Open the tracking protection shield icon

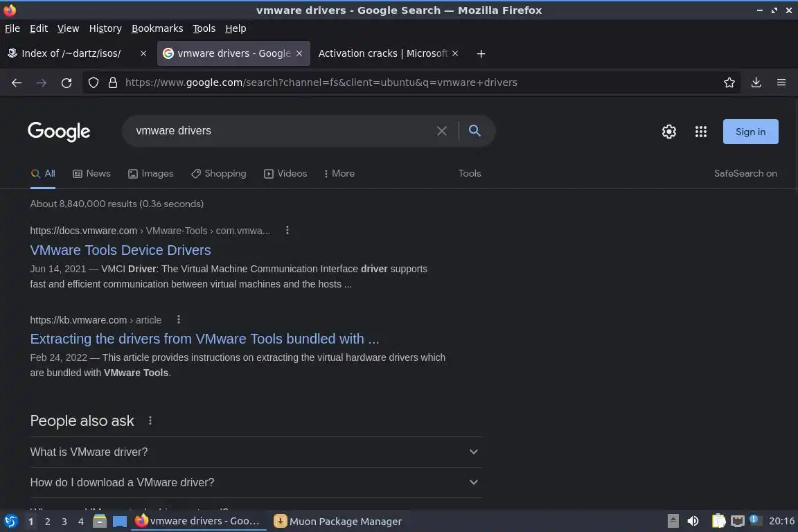(x=93, y=82)
